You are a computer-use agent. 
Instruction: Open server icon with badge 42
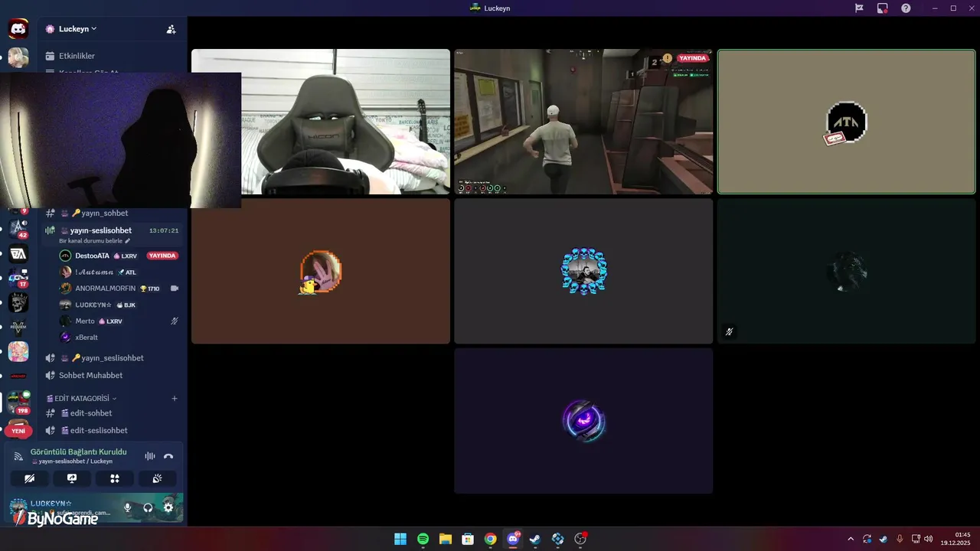coord(18,228)
